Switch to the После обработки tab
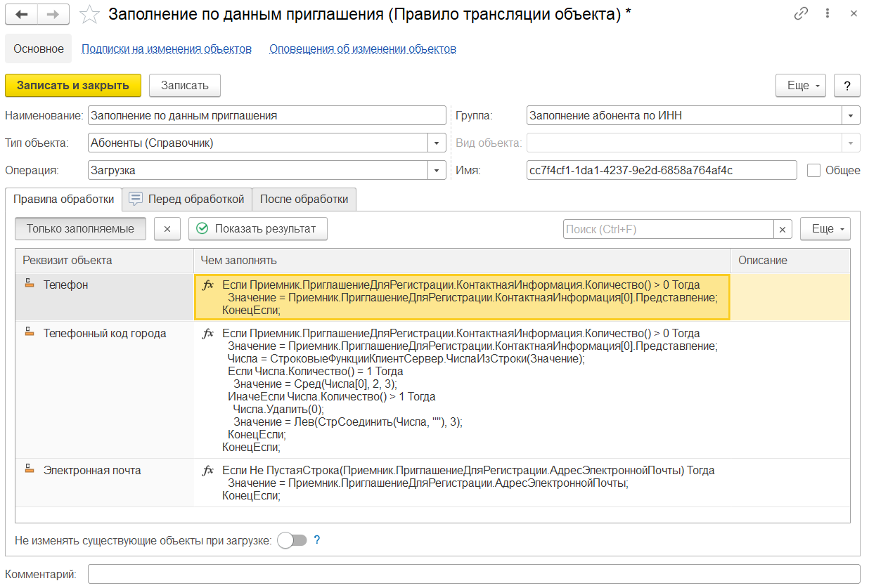 pyautogui.click(x=304, y=199)
